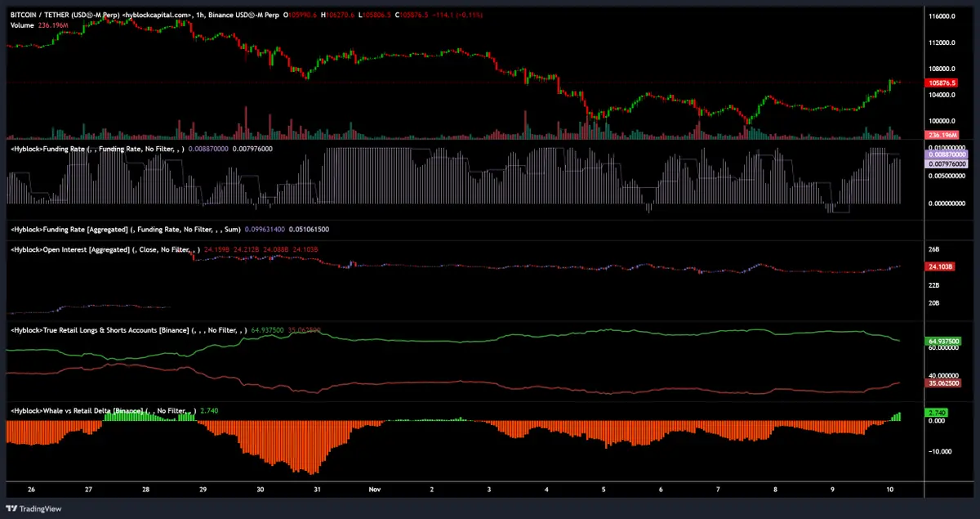
Task: Click the 26 date on the time axis
Action: click(x=31, y=490)
